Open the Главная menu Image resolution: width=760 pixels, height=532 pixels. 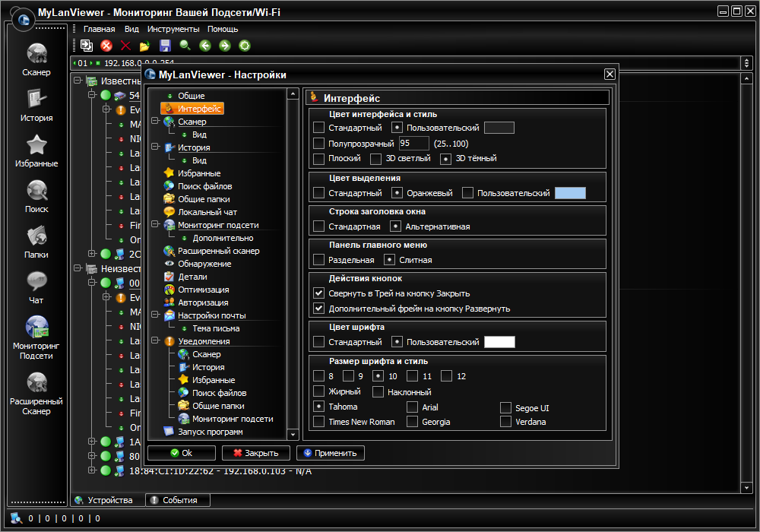tap(99, 29)
